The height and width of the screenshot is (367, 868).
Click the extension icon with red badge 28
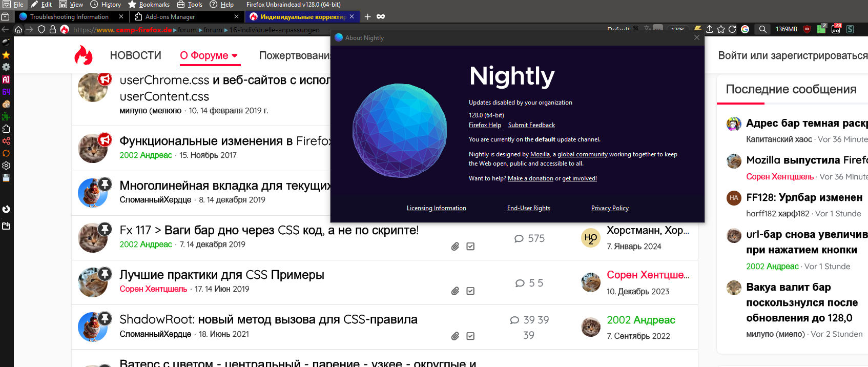point(836,29)
